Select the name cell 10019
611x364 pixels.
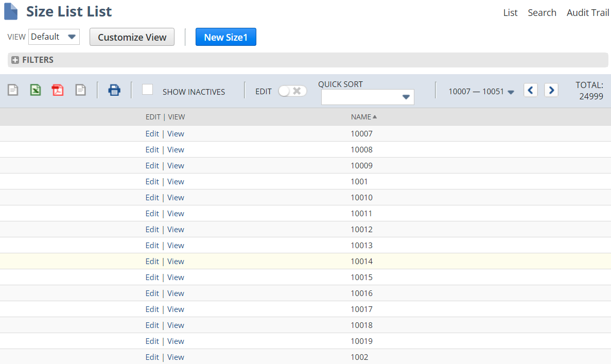pyautogui.click(x=362, y=341)
